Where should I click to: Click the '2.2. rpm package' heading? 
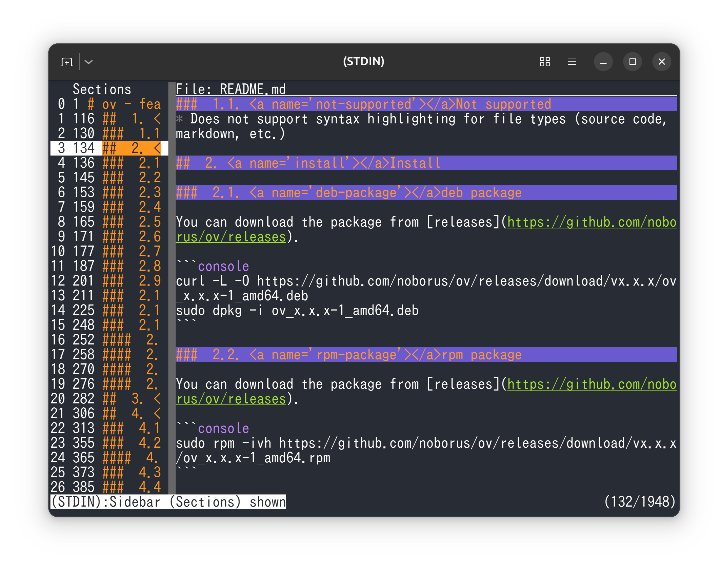[x=426, y=354]
